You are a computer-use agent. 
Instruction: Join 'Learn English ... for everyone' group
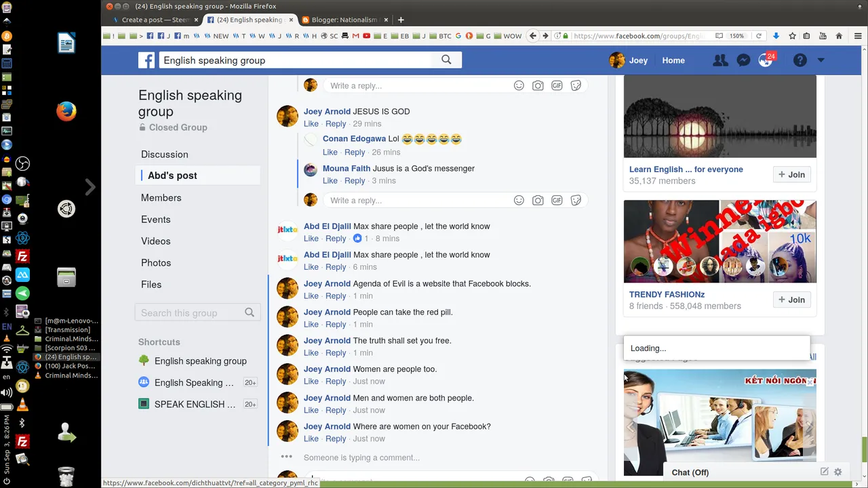pyautogui.click(x=792, y=175)
